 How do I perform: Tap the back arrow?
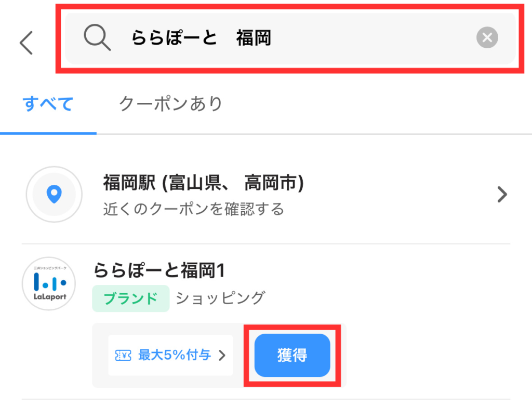coord(26,43)
